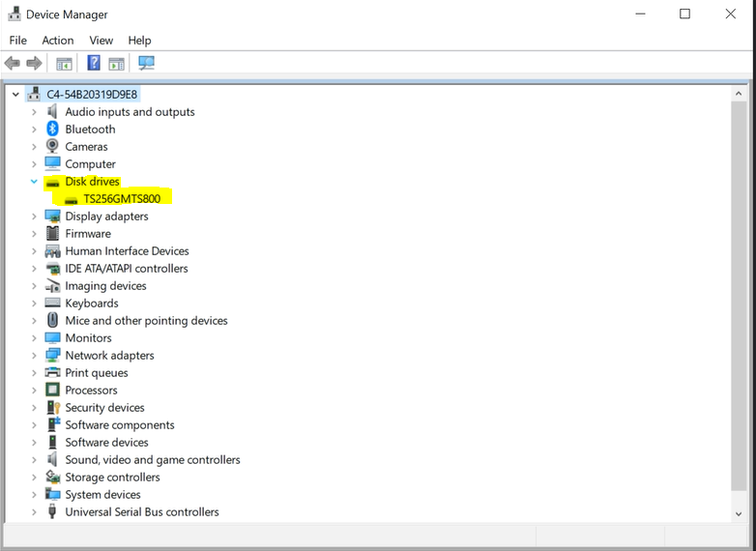Click the Imaging devices scanner icon
The height and width of the screenshot is (551, 756).
pos(52,285)
